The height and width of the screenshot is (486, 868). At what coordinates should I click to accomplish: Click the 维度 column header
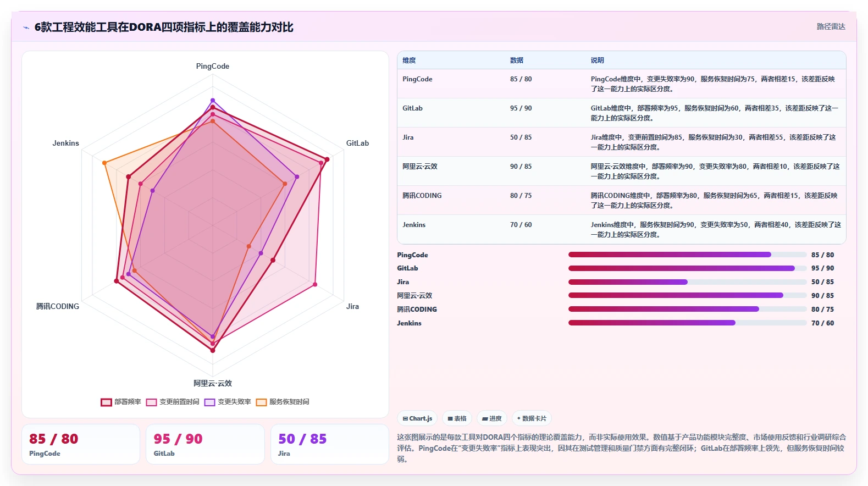pyautogui.click(x=409, y=60)
